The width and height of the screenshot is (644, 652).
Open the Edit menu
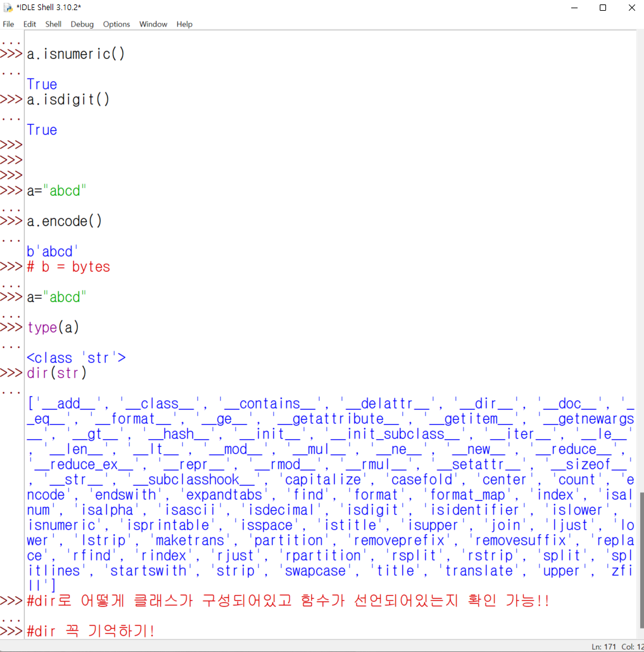click(x=30, y=24)
